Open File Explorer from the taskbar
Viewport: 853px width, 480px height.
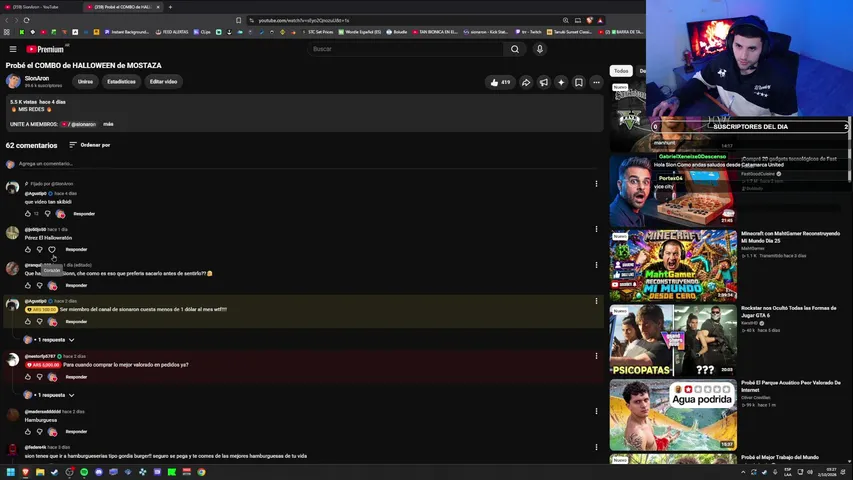tap(40, 472)
